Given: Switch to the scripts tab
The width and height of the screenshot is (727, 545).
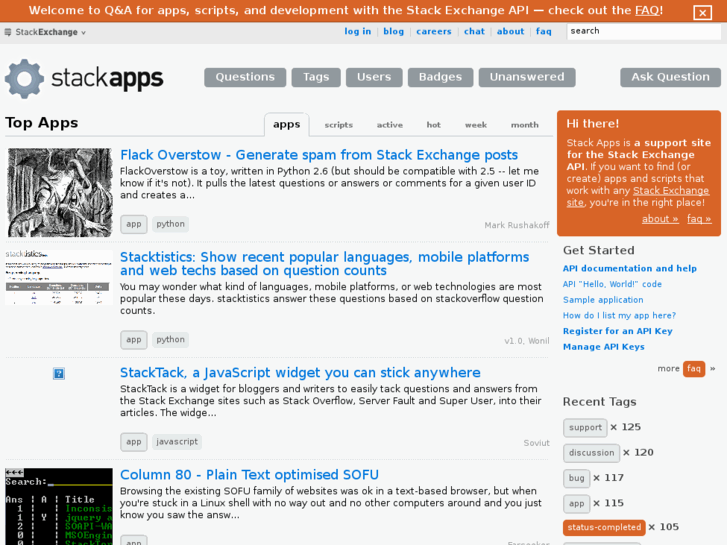Looking at the screenshot, I should pyautogui.click(x=338, y=125).
